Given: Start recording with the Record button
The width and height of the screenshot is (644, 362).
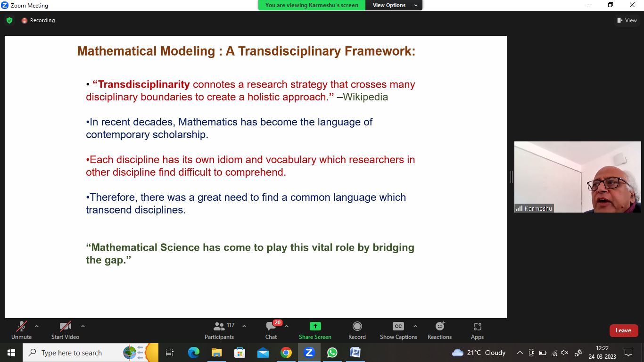Looking at the screenshot, I should pyautogui.click(x=357, y=330).
